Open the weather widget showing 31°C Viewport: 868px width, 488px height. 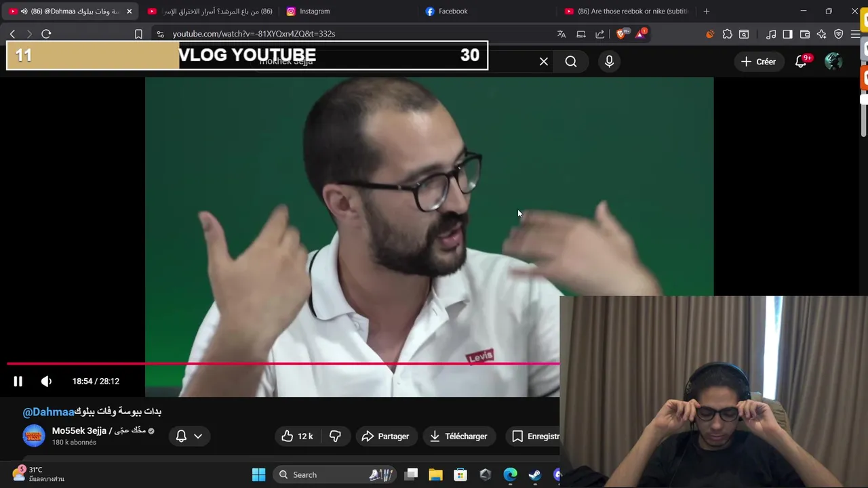39,474
